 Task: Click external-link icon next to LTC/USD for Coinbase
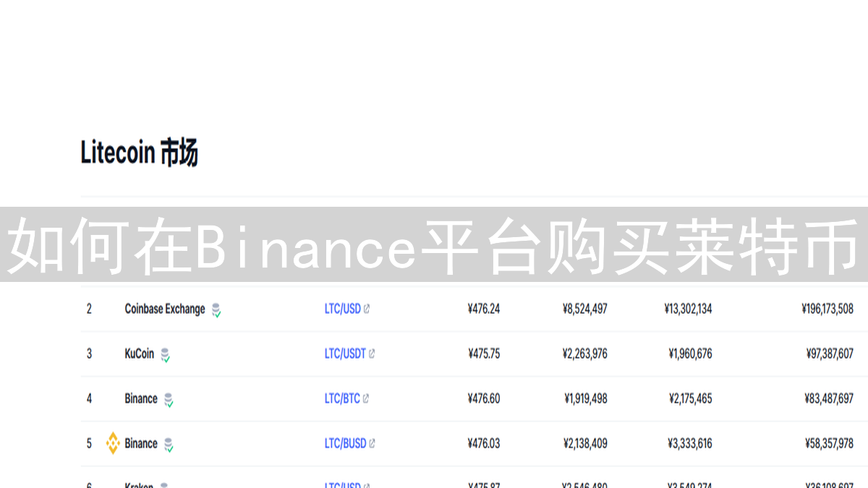tap(367, 309)
